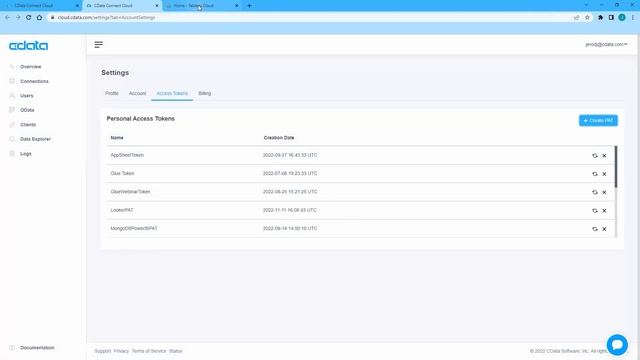640x360 pixels.
Task: Open the Status footer link
Action: click(x=176, y=351)
